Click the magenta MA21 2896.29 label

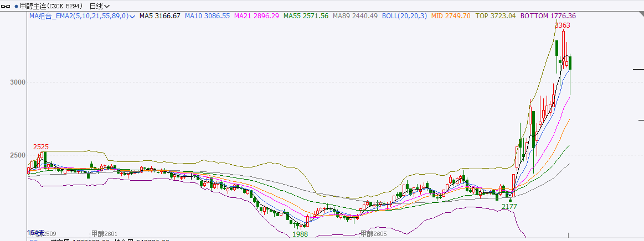coord(256,17)
